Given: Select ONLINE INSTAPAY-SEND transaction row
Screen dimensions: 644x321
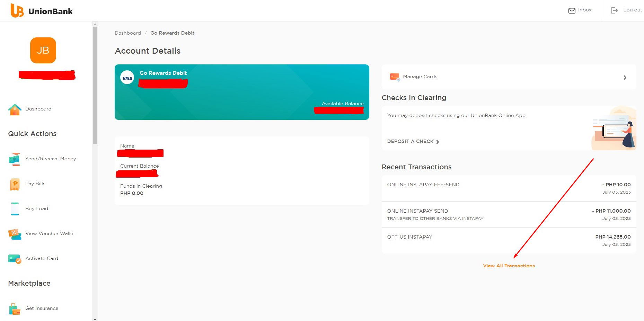Looking at the screenshot, I should (x=509, y=214).
